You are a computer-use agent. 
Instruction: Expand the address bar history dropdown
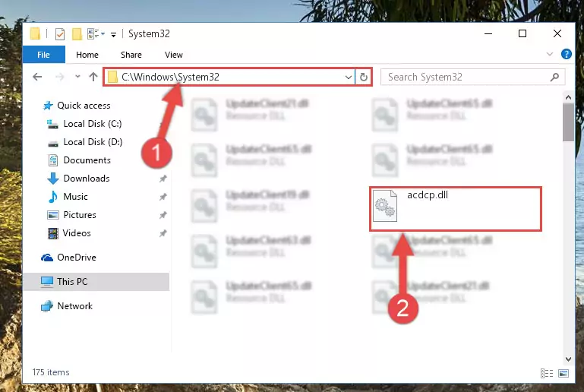(x=349, y=77)
